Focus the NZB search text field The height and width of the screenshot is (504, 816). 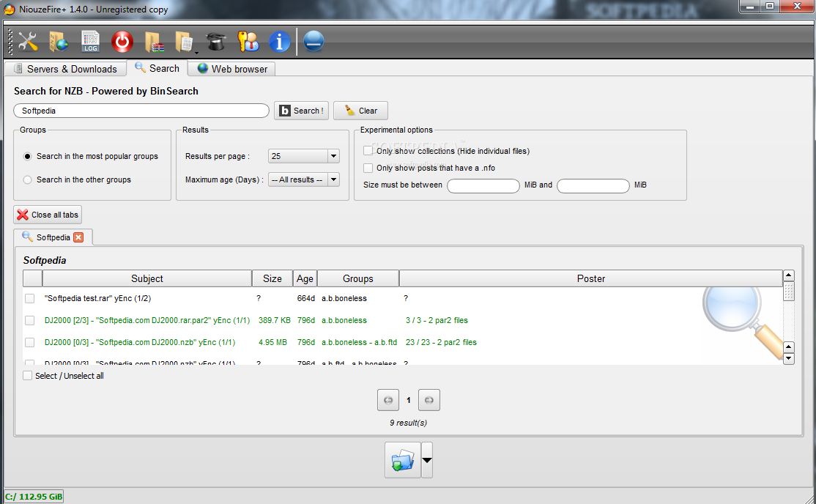[141, 111]
